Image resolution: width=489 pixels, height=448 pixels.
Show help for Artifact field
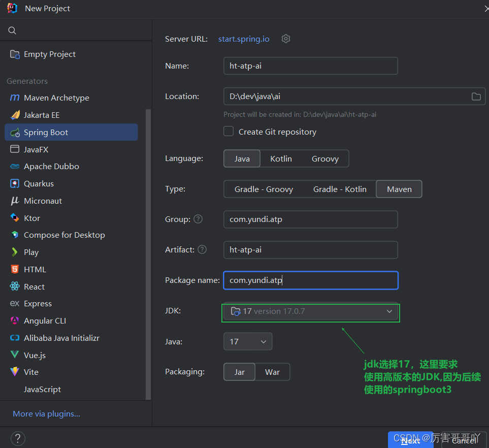pyautogui.click(x=202, y=249)
